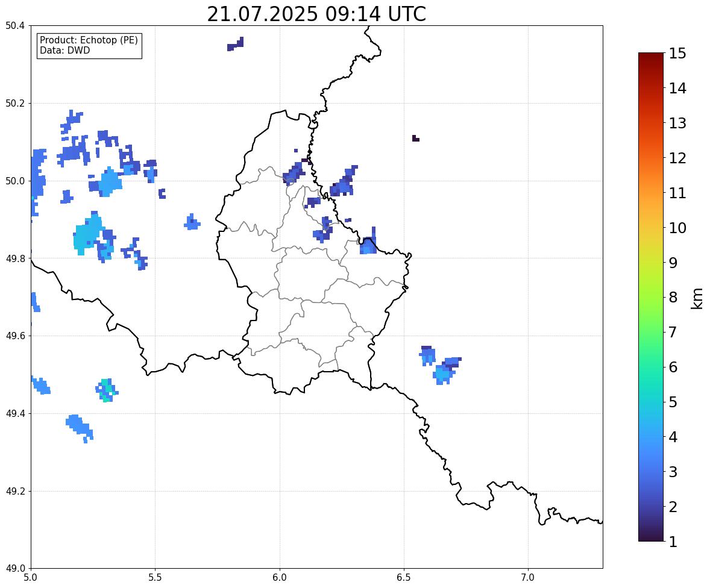Screen dimensions: 710x588
Task: Click the blue band of the colorbar near 3 km
Action: click(651, 472)
